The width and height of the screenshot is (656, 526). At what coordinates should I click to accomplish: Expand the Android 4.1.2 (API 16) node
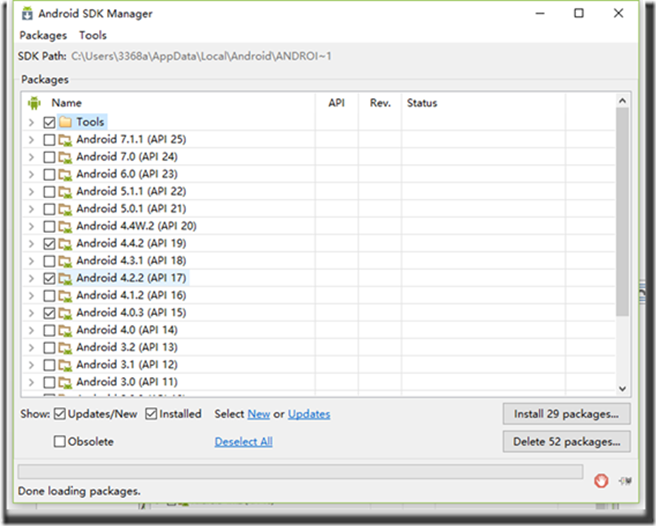tap(31, 296)
